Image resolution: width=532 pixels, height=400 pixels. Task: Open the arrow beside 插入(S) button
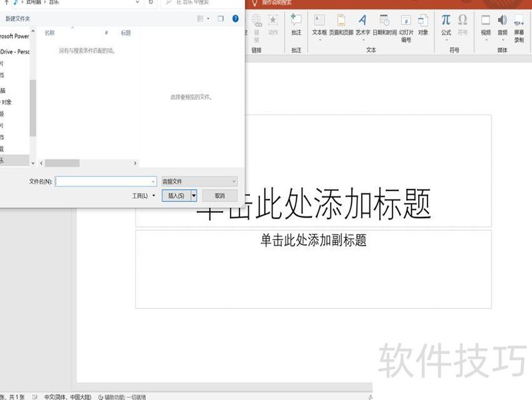tap(194, 196)
